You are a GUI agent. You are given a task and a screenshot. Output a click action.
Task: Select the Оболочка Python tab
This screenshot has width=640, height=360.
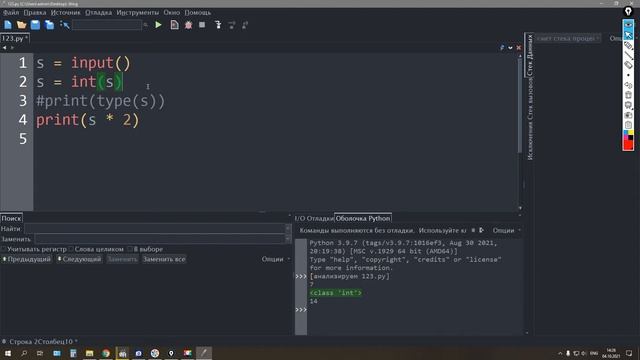(363, 218)
